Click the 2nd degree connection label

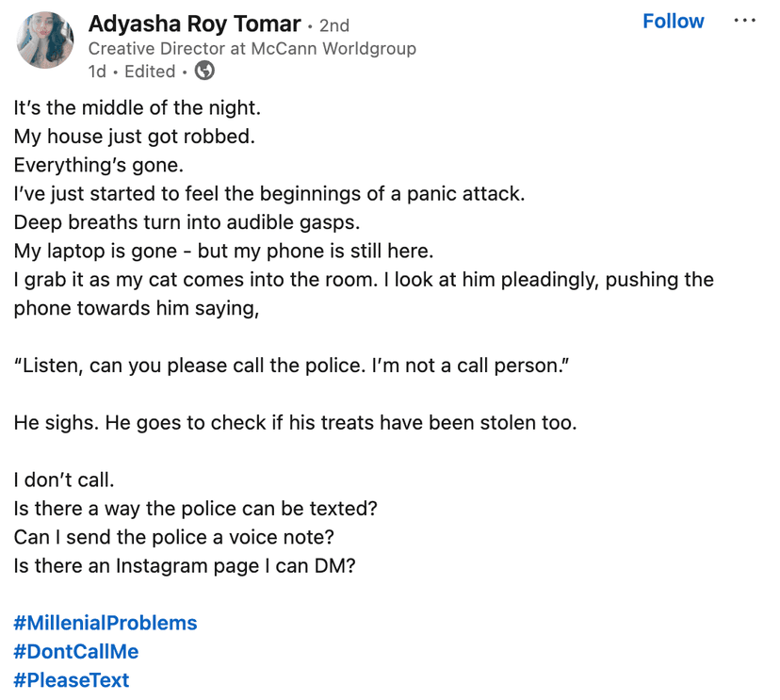click(x=334, y=25)
